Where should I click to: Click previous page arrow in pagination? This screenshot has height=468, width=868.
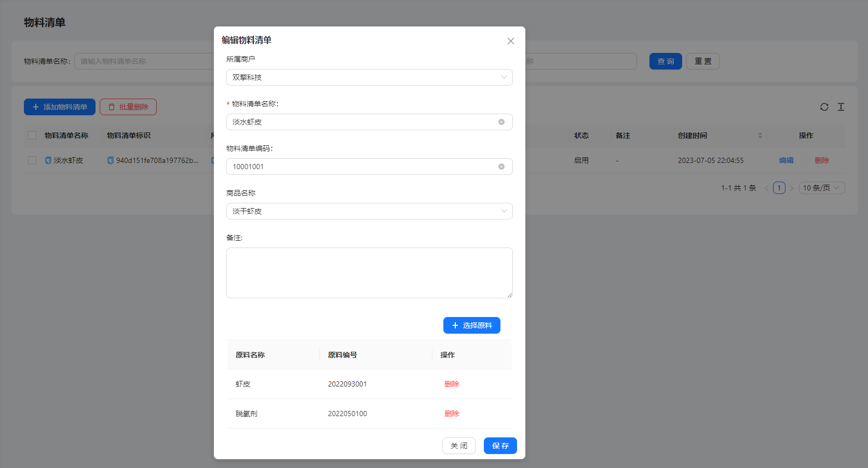[767, 188]
